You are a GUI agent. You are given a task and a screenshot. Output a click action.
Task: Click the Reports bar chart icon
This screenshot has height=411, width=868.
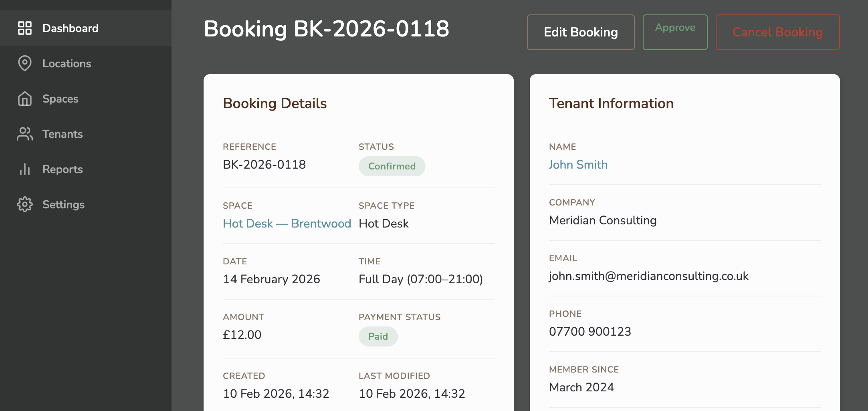pos(25,169)
